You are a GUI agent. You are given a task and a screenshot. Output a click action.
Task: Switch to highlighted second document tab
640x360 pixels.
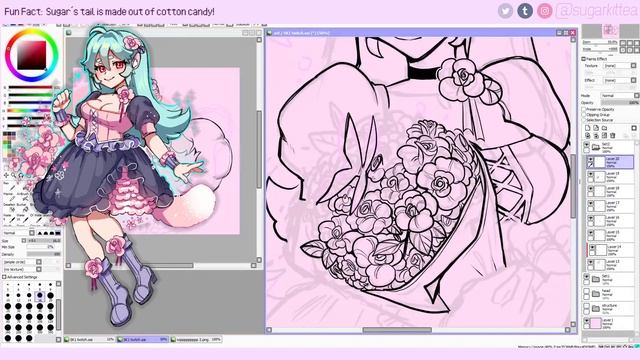(142, 340)
